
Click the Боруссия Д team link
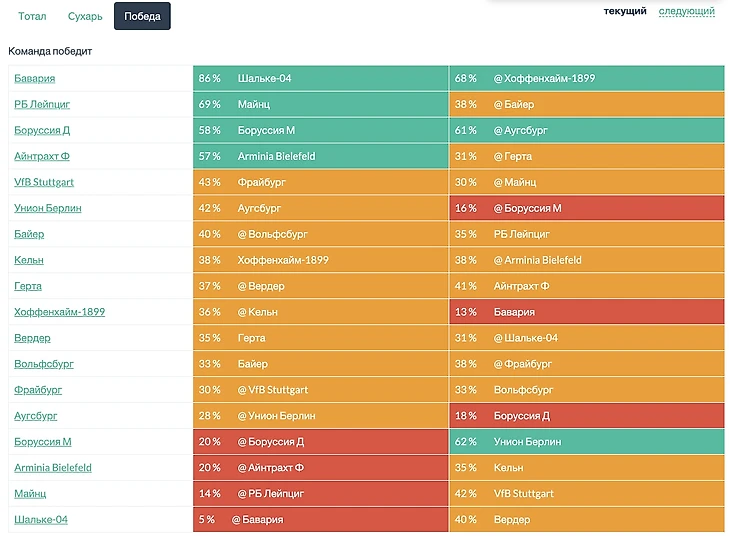click(x=42, y=130)
